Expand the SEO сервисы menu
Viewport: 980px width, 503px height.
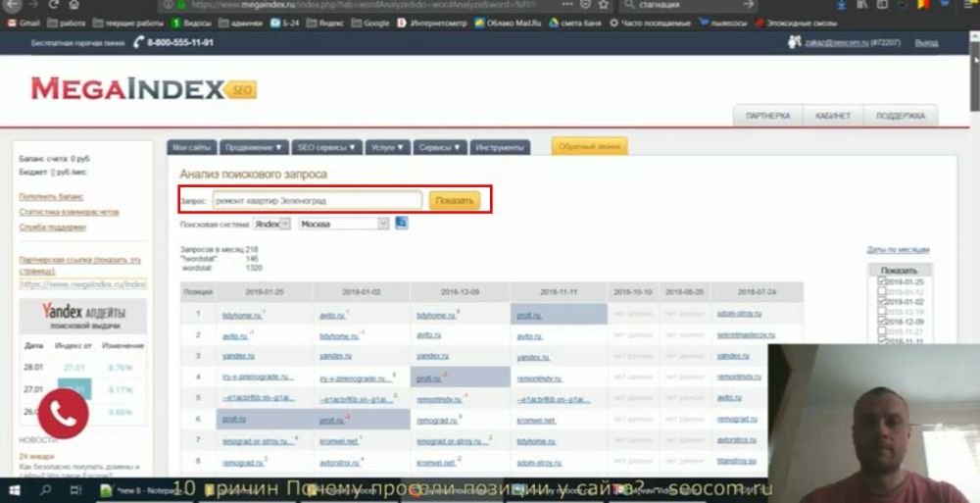327,147
